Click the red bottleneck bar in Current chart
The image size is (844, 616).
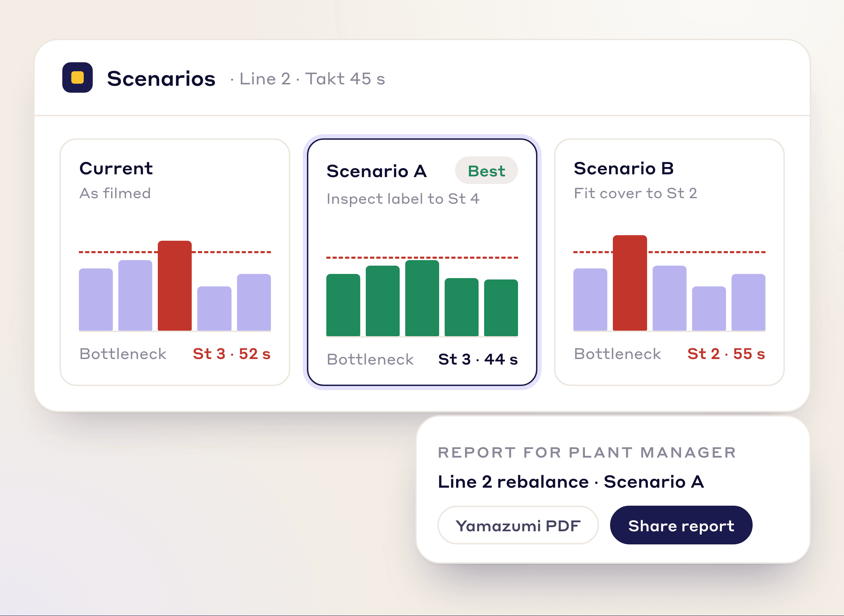pyautogui.click(x=174, y=286)
